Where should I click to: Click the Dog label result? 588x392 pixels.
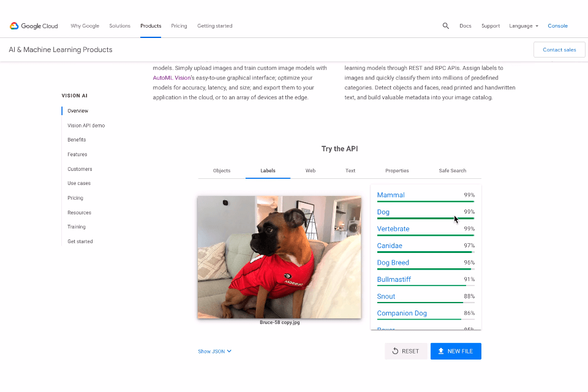pos(383,212)
